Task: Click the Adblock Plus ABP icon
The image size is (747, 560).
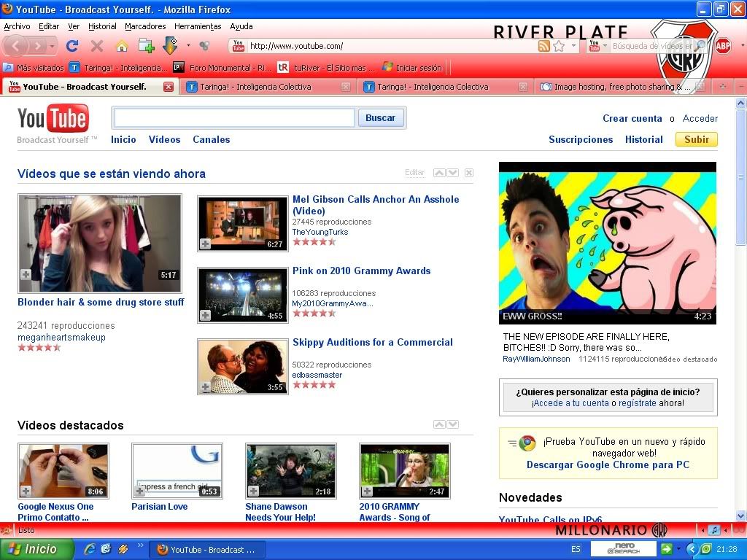Action: point(722,46)
